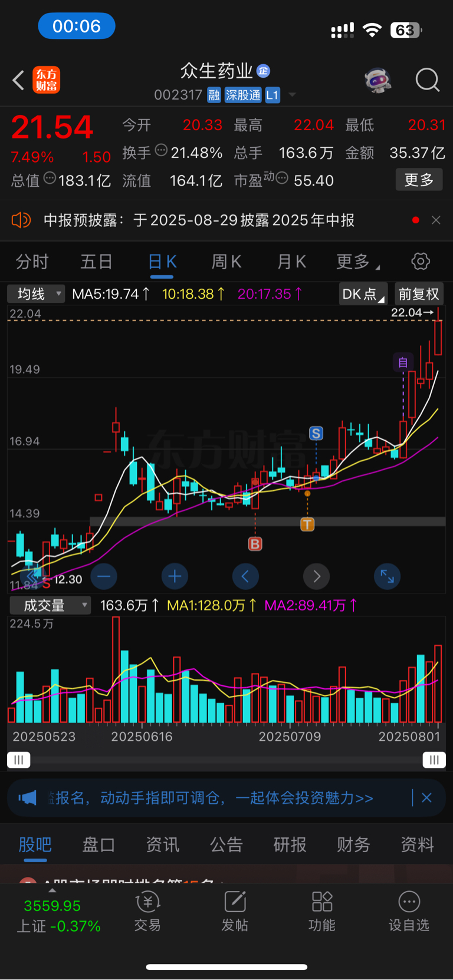Open the 研报 tab
This screenshot has height=980, width=453.
pos(290,845)
